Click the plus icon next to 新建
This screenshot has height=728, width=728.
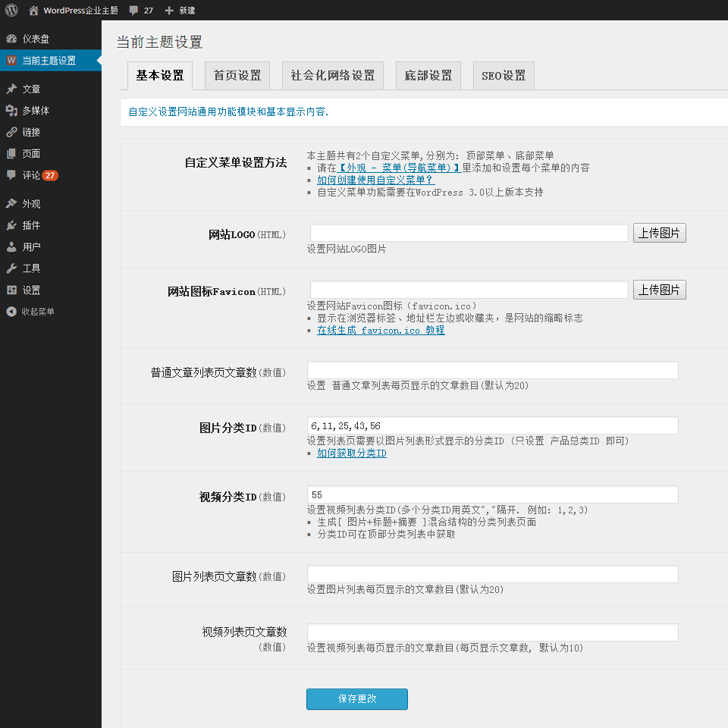[x=169, y=10]
